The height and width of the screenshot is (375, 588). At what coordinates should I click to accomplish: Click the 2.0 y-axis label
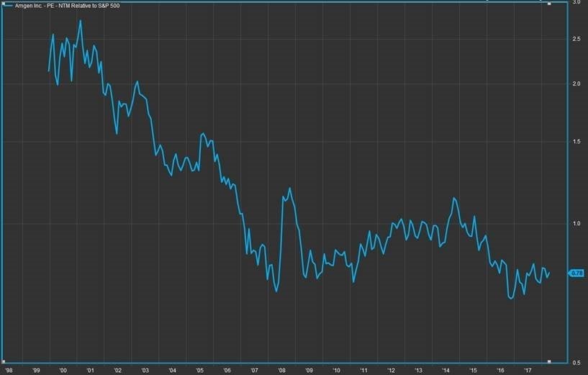[576, 84]
